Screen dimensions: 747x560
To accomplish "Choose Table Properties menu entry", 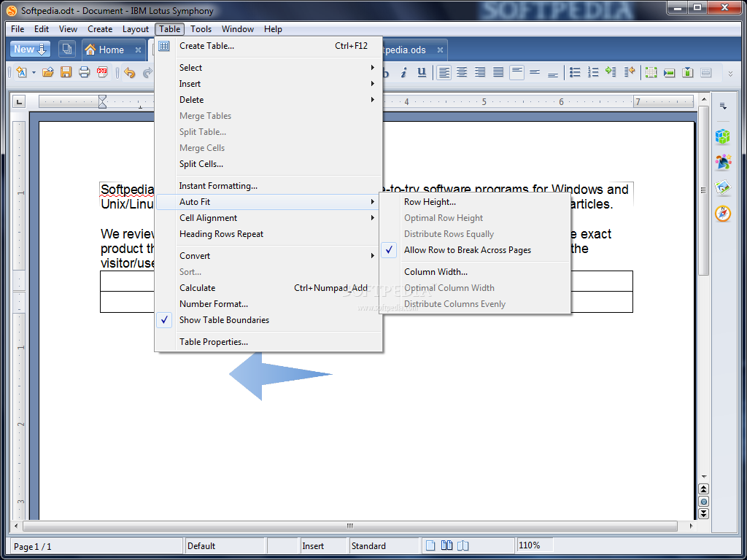I will 268,342.
